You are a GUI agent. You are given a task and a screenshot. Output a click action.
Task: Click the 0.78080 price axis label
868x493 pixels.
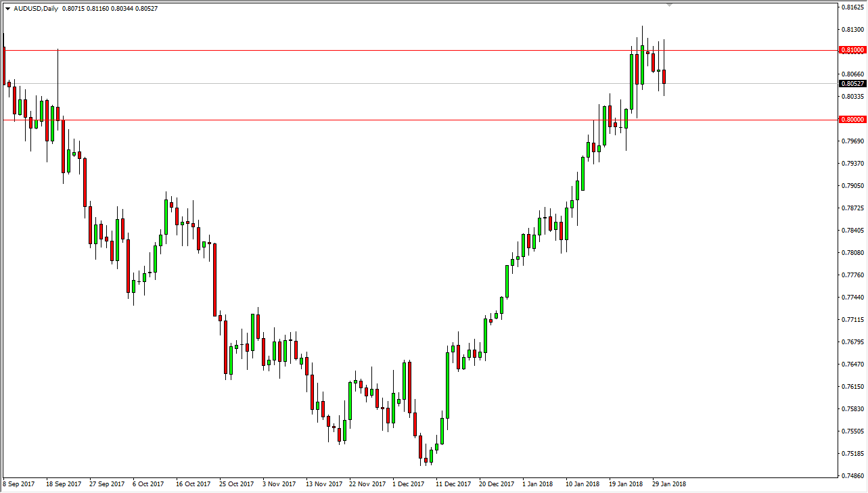pos(852,253)
